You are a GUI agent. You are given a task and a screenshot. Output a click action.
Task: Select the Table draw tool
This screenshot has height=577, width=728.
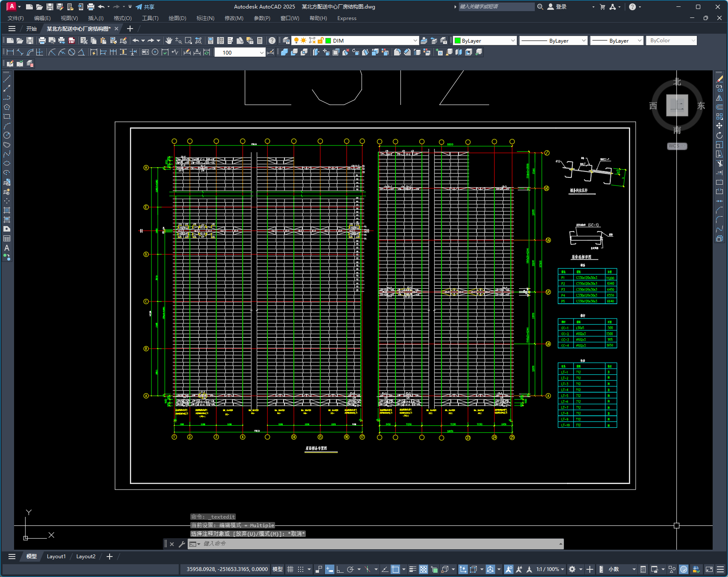[7, 238]
